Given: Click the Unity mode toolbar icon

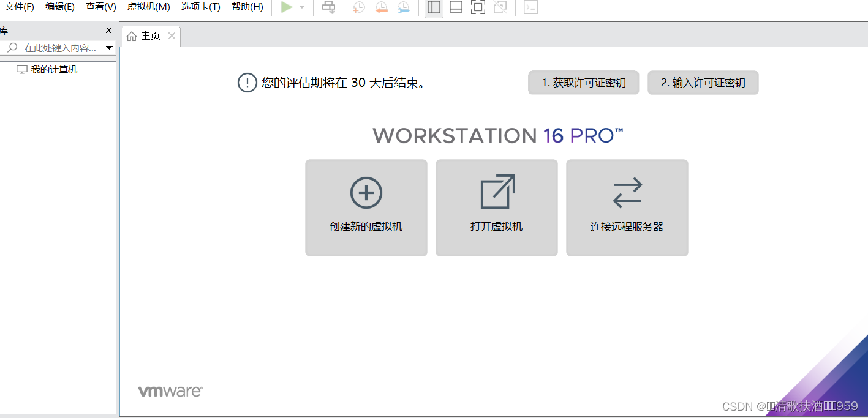Looking at the screenshot, I should 500,7.
